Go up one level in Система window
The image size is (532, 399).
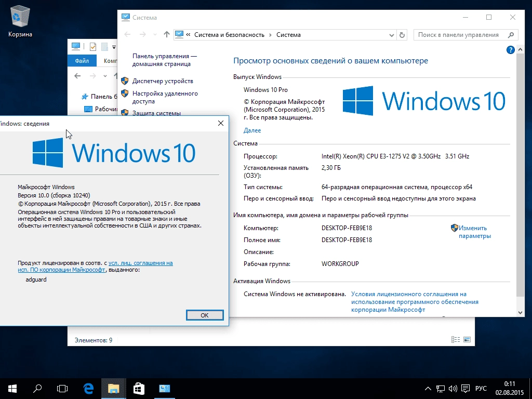pyautogui.click(x=166, y=34)
